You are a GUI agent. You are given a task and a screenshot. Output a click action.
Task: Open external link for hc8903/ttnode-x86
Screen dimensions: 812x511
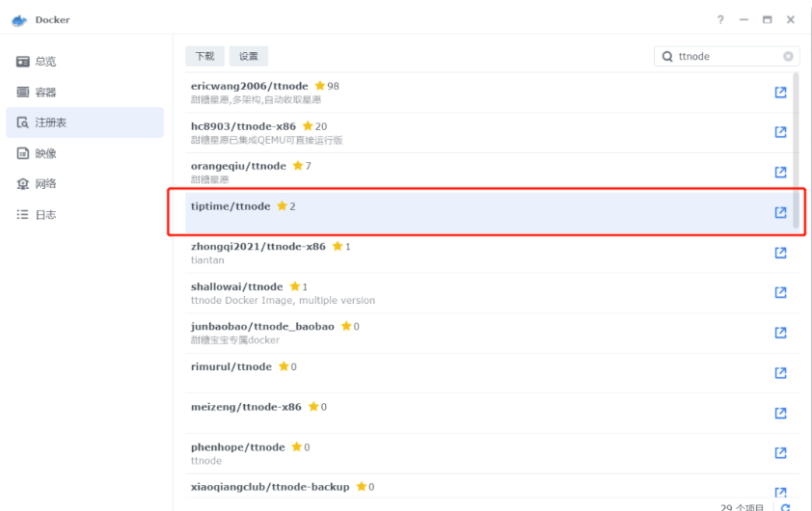[x=780, y=132]
